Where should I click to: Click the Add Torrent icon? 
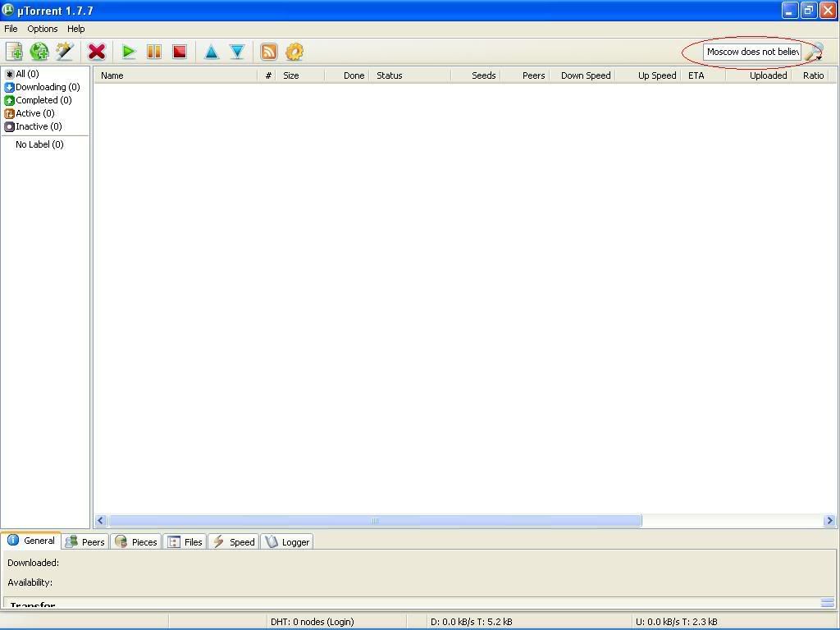(x=14, y=52)
